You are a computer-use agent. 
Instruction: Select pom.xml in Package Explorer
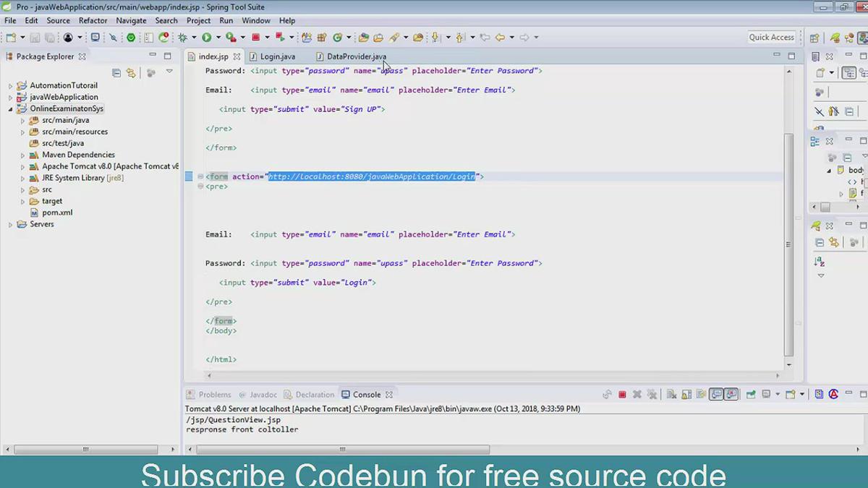(57, 213)
